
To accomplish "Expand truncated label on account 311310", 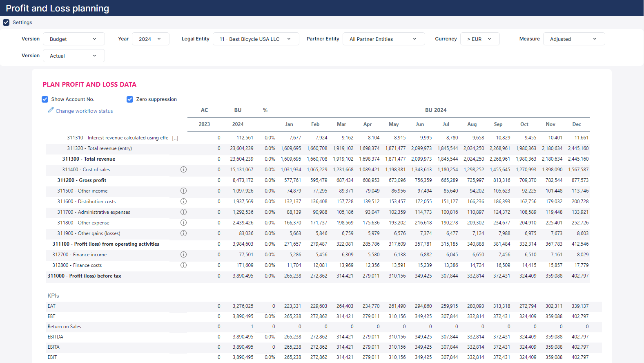I will click(175, 138).
